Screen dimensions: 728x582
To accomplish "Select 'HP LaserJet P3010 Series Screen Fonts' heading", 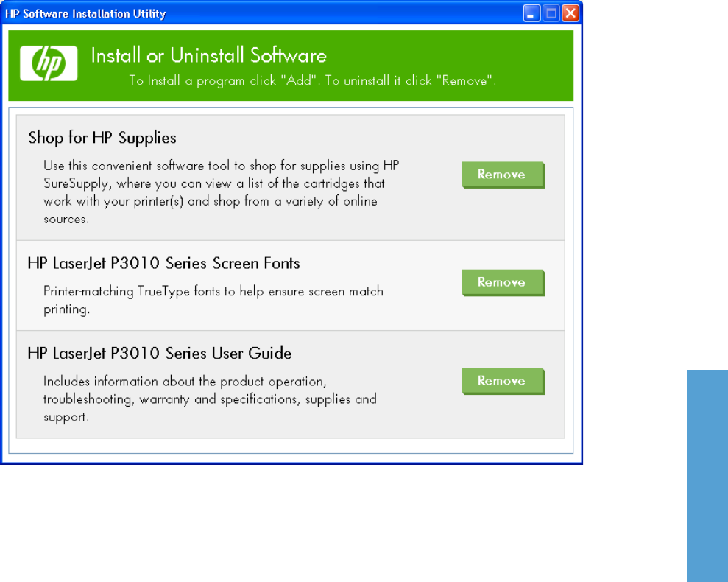I will click(163, 264).
